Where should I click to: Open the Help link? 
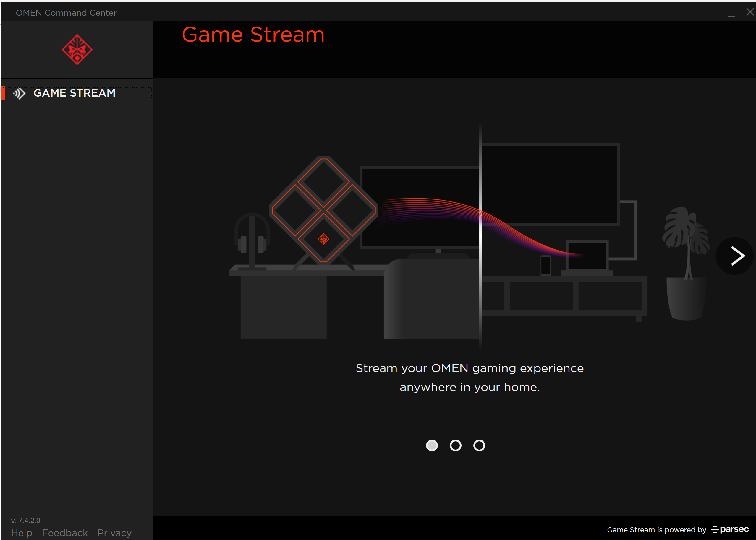pyautogui.click(x=22, y=533)
